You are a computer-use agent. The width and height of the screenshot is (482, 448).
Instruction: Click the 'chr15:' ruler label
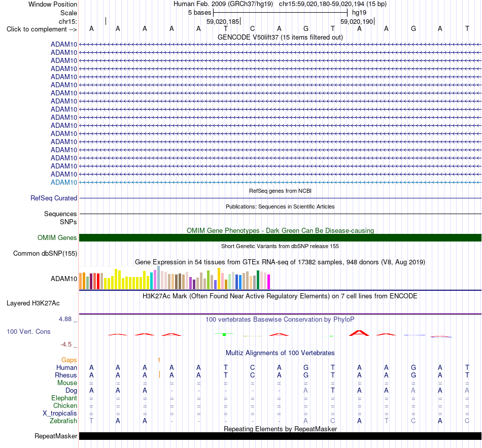67,21
